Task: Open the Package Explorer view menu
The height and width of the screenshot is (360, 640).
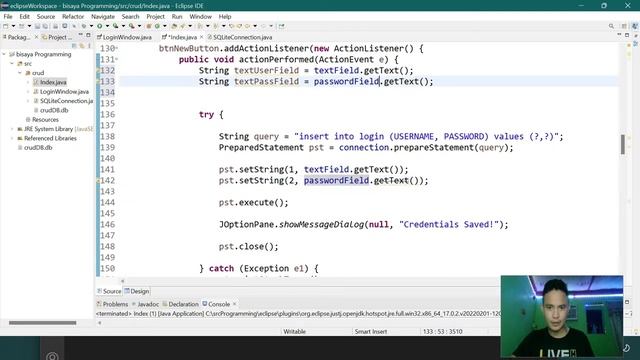Action: [89, 45]
